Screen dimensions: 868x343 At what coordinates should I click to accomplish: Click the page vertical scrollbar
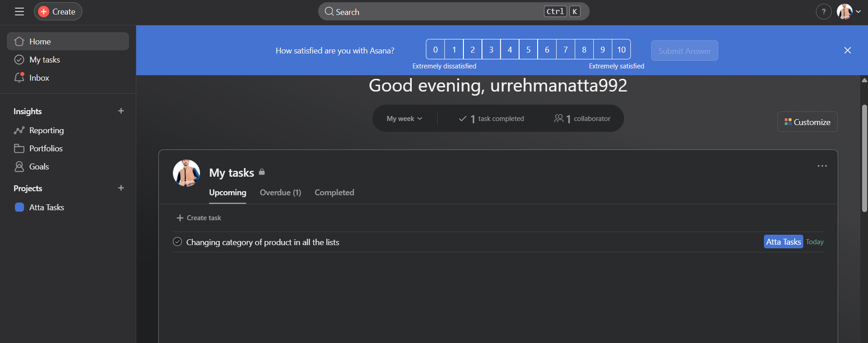(x=864, y=158)
